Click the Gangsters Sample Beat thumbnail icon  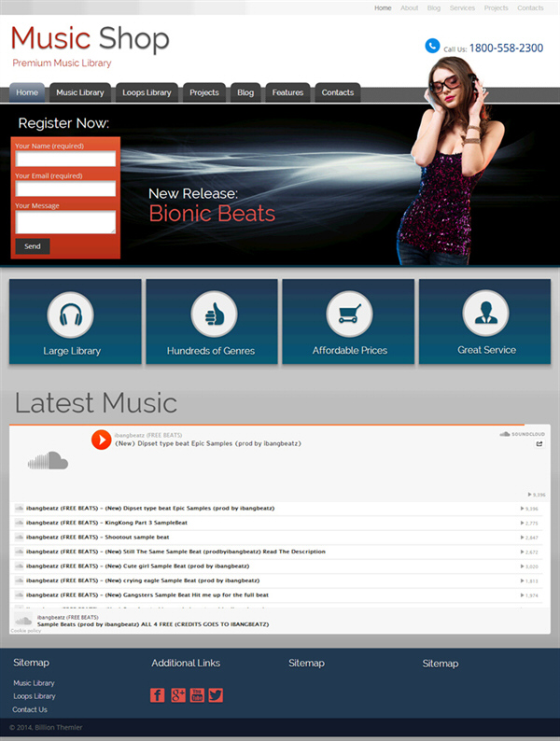(x=20, y=595)
